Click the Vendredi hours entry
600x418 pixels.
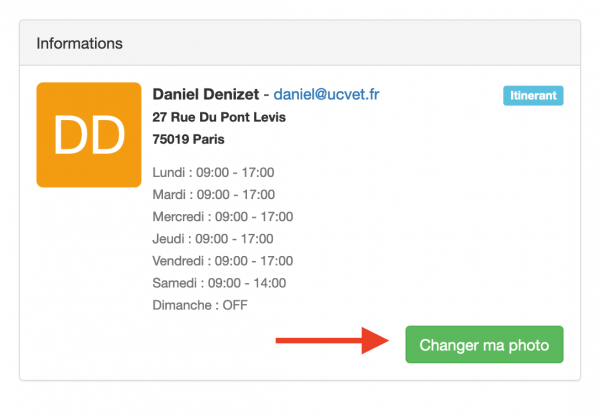[x=223, y=261]
